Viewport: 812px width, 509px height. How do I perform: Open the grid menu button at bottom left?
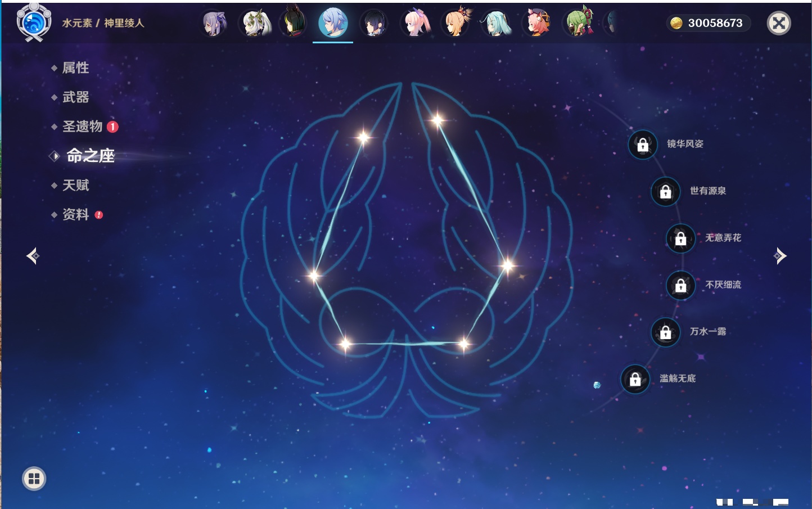click(34, 479)
